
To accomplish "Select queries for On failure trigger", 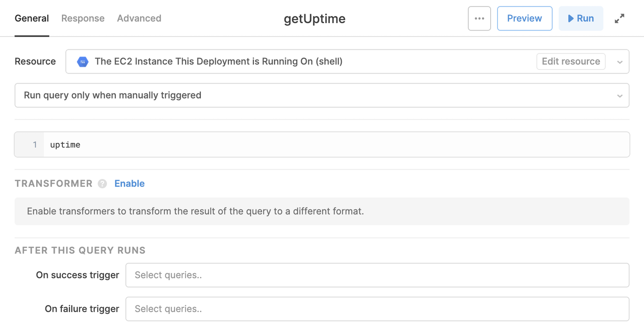I will coord(377,309).
